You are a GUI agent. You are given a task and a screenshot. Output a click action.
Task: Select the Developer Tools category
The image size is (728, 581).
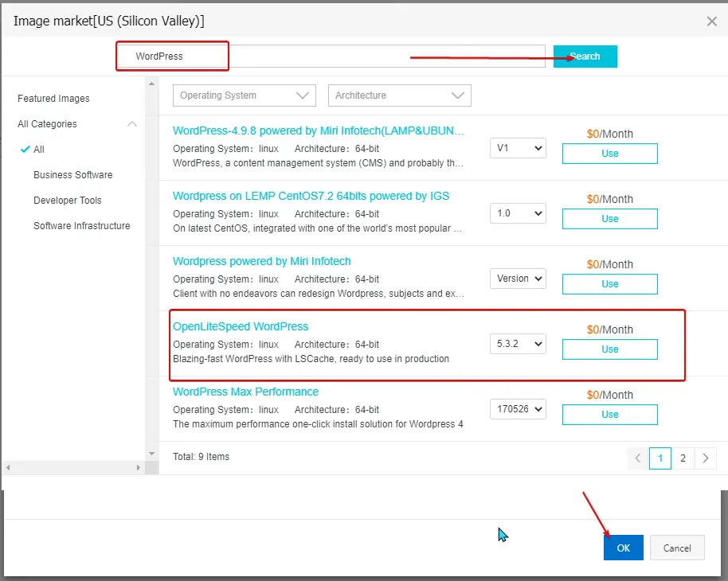68,201
